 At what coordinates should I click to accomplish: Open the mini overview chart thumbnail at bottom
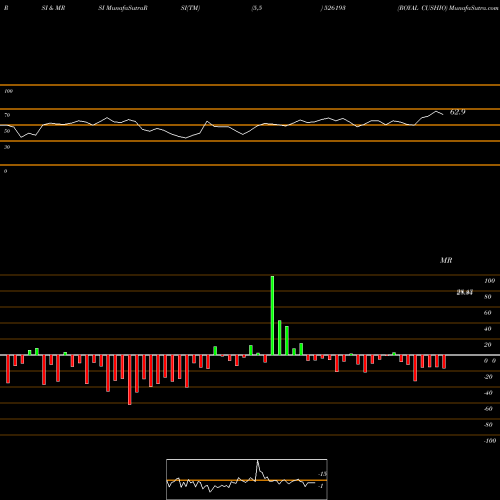[x=247, y=479]
